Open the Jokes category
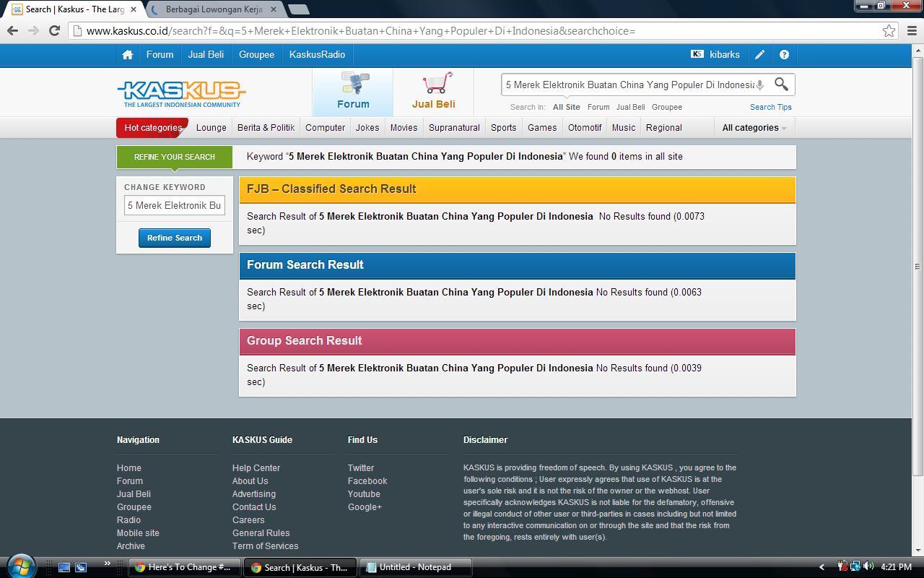This screenshot has height=578, width=924. click(x=367, y=128)
